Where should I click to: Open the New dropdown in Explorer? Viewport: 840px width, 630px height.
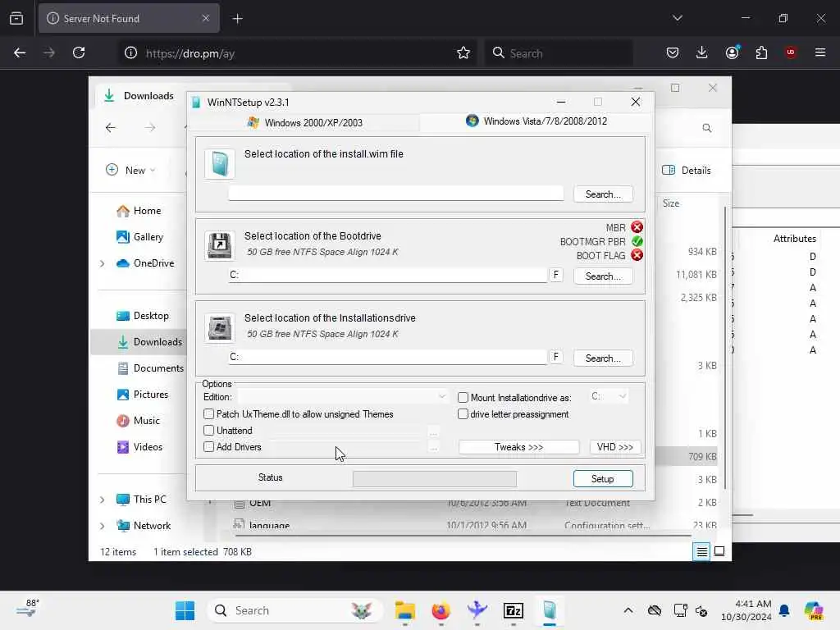pyautogui.click(x=131, y=171)
